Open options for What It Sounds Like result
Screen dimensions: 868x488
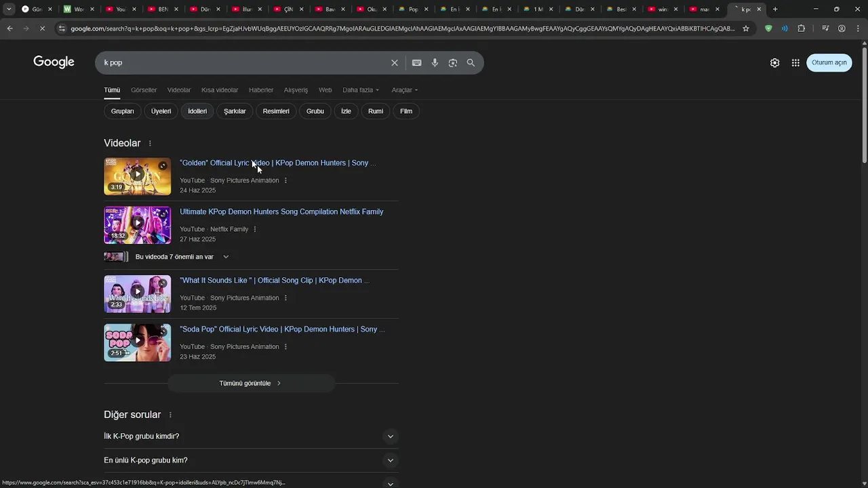point(285,298)
